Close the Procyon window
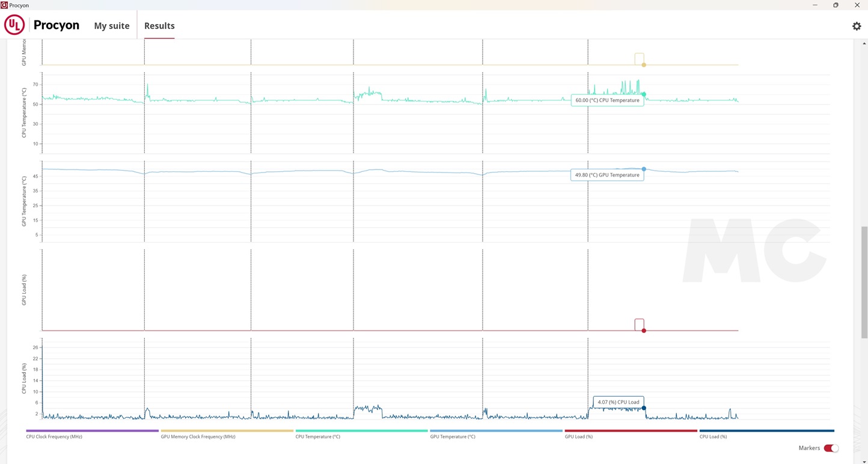Image resolution: width=868 pixels, height=464 pixels. coord(857,5)
